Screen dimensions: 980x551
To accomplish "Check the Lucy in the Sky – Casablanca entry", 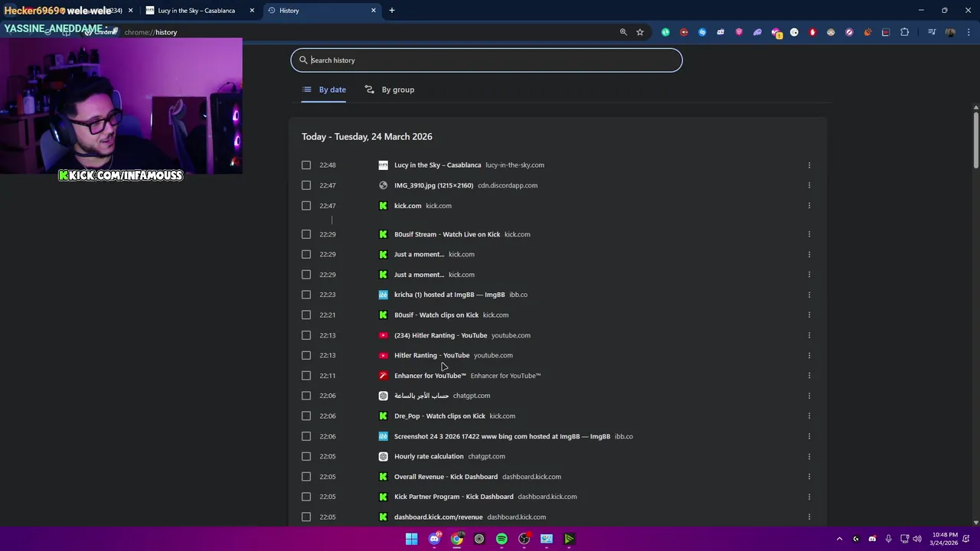I will coord(306,165).
